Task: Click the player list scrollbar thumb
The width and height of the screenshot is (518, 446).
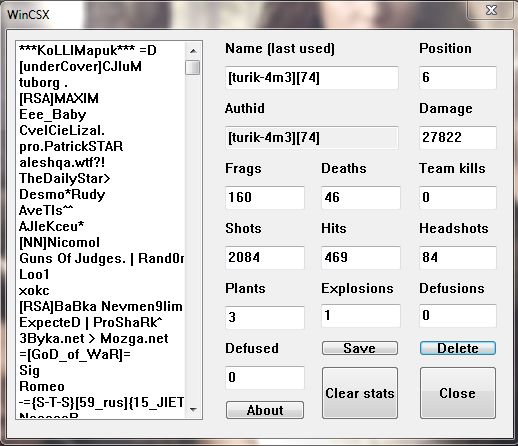Action: point(193,67)
